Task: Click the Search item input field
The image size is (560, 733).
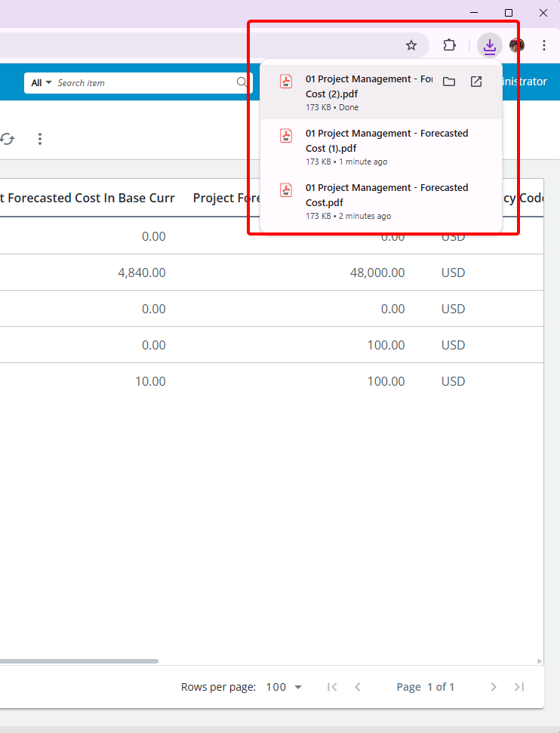Action: pyautogui.click(x=143, y=83)
